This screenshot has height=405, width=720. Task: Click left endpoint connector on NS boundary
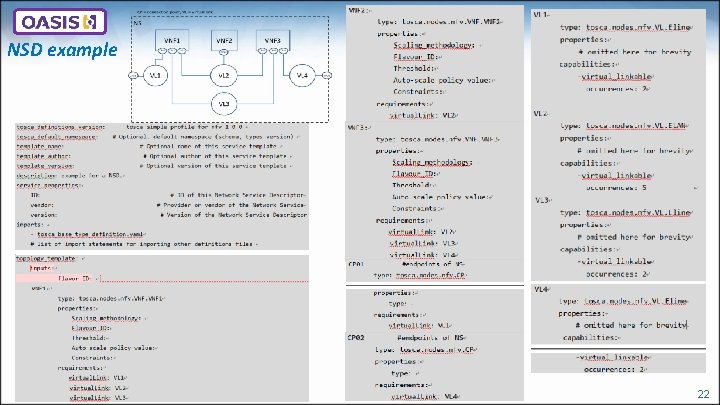133,75
